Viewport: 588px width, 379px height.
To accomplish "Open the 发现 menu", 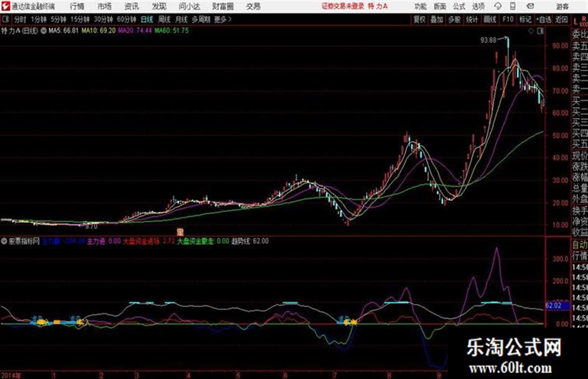I will click(159, 6).
